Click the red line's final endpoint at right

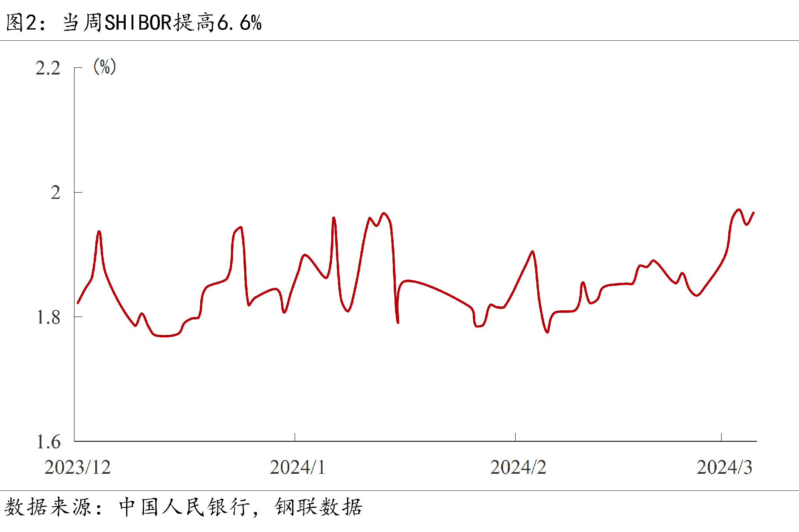(754, 213)
